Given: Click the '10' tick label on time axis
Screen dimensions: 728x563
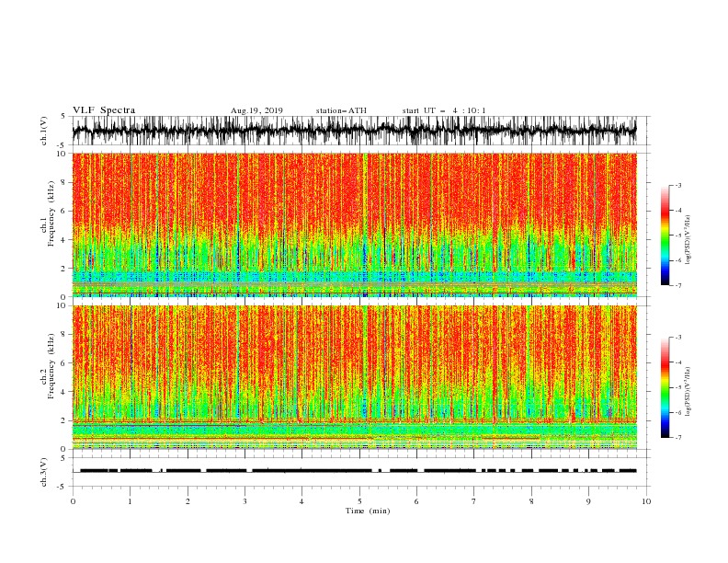Looking at the screenshot, I should coord(646,501).
